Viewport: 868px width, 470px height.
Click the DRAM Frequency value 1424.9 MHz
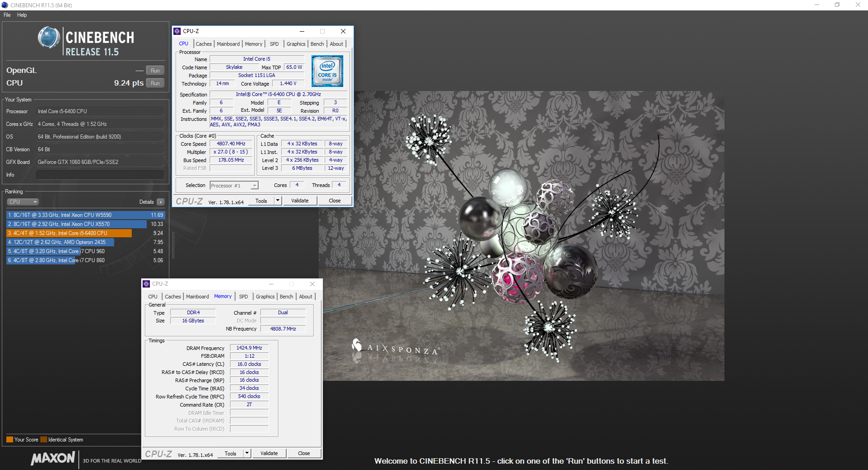click(x=249, y=348)
